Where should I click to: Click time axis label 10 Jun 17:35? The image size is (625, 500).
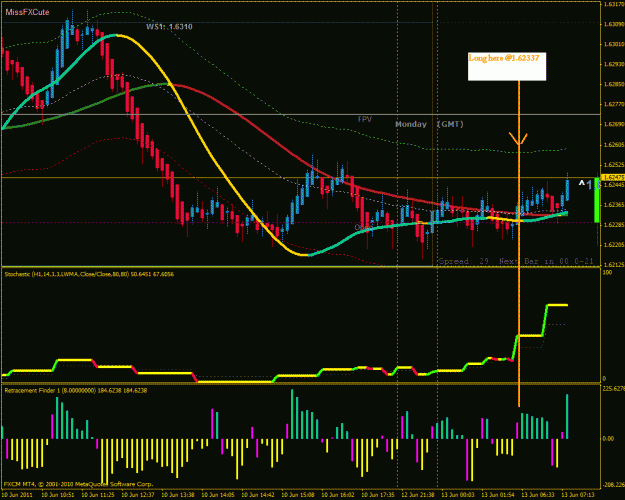[378, 495]
